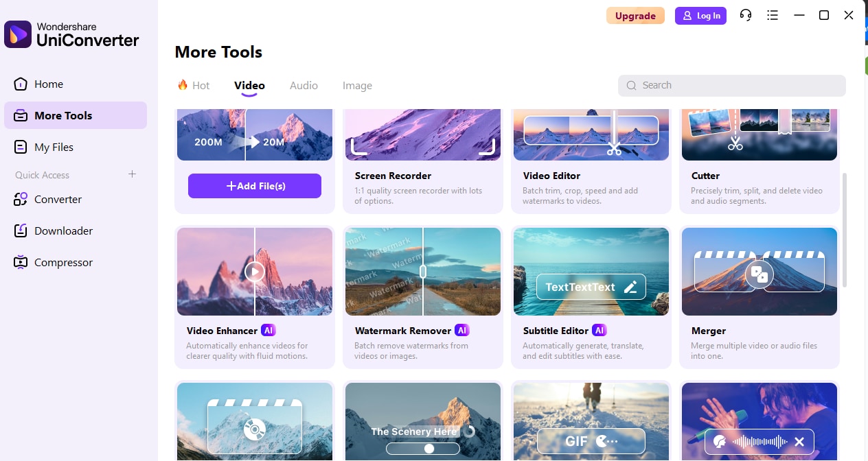Click 'Batch trim, crop, speed' description text
Viewport: 868px width, 461px height.
[x=580, y=196]
